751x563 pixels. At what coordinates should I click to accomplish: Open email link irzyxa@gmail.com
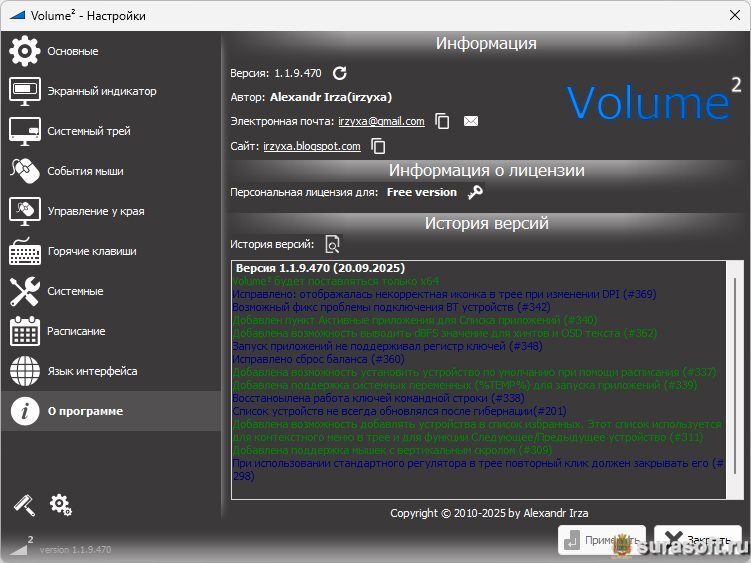[x=381, y=121]
